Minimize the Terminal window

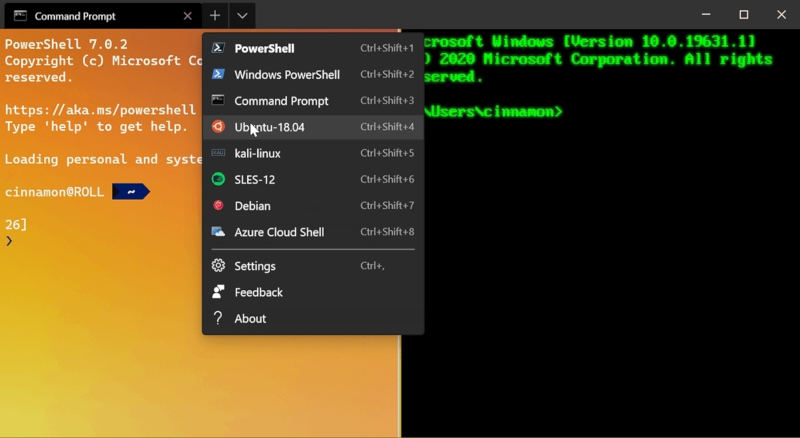[x=706, y=15]
